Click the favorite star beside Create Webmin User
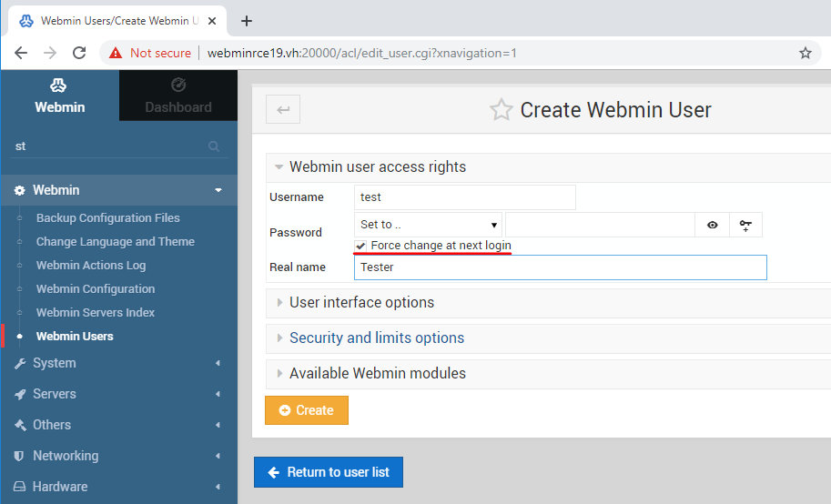 501,110
